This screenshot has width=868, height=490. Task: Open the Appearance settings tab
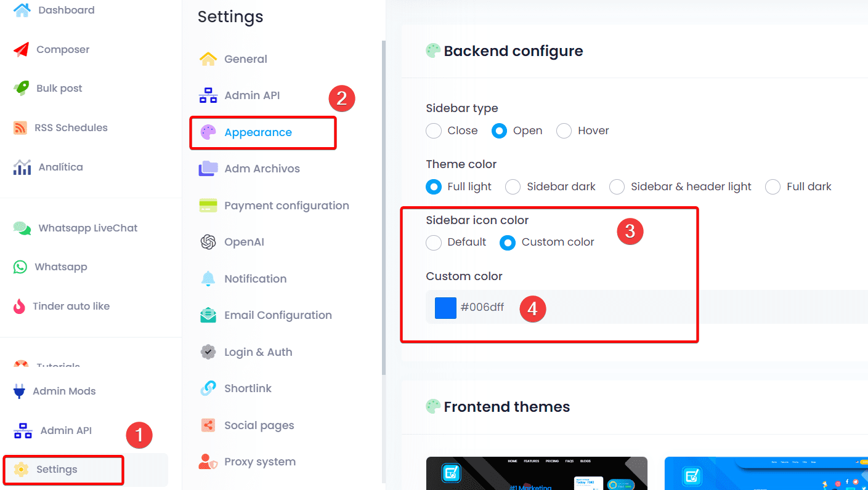point(258,132)
